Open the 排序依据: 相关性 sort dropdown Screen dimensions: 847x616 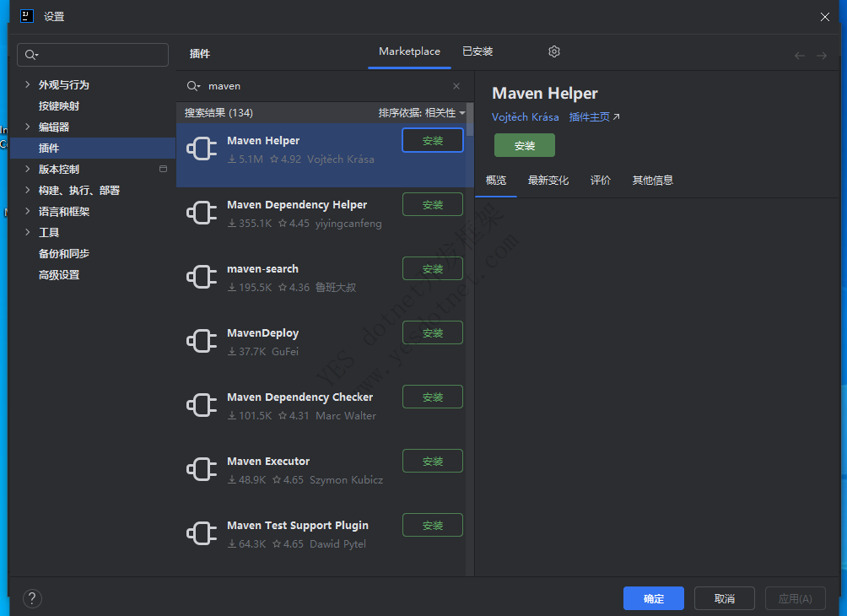coord(421,113)
